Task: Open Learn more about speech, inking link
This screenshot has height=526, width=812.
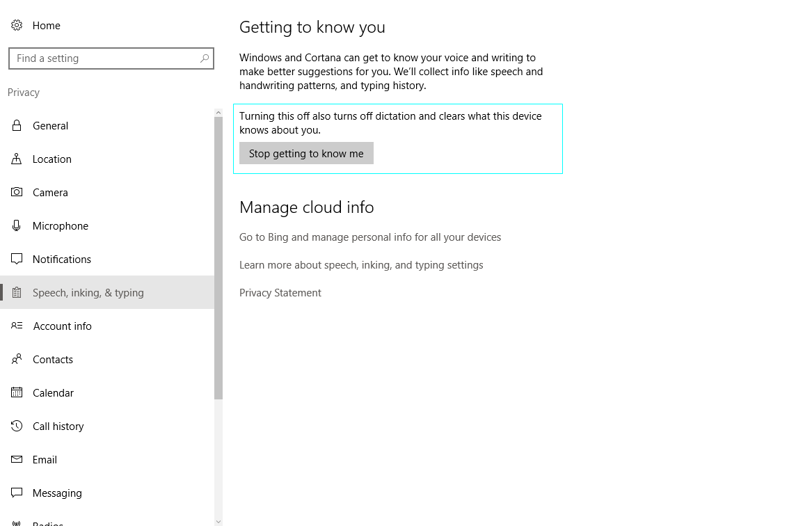Action: (x=361, y=265)
